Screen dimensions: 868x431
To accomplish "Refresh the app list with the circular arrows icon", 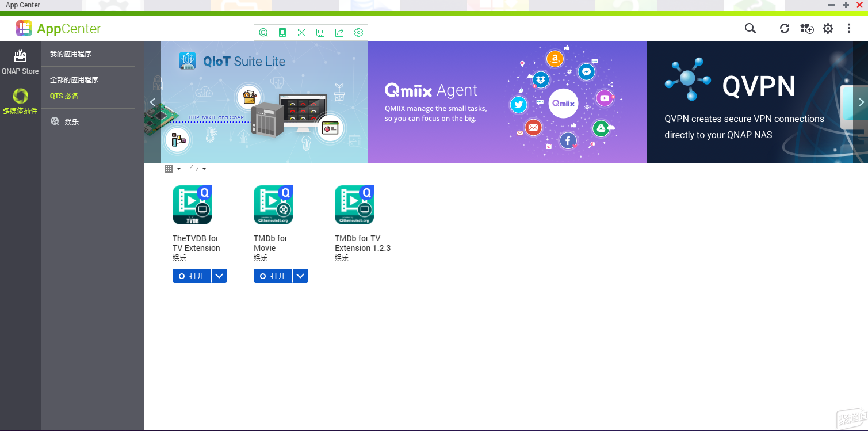I will tap(785, 28).
